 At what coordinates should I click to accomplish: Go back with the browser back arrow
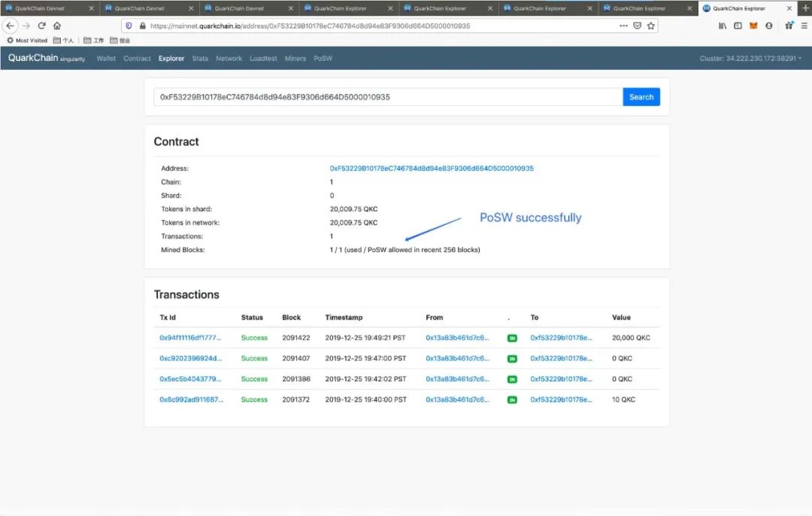pyautogui.click(x=11, y=26)
